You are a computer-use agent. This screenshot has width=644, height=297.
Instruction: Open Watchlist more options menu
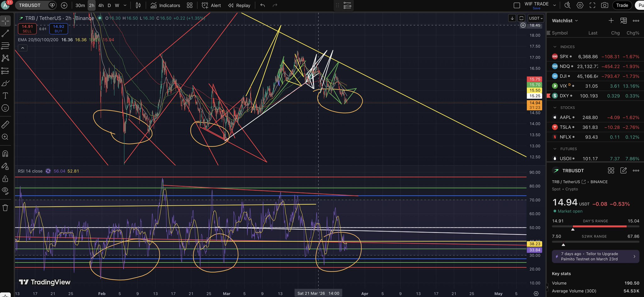(x=636, y=20)
